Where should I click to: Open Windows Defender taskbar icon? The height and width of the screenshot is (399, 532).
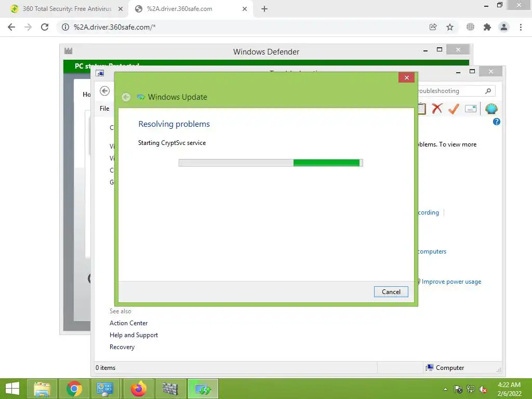tap(170, 389)
